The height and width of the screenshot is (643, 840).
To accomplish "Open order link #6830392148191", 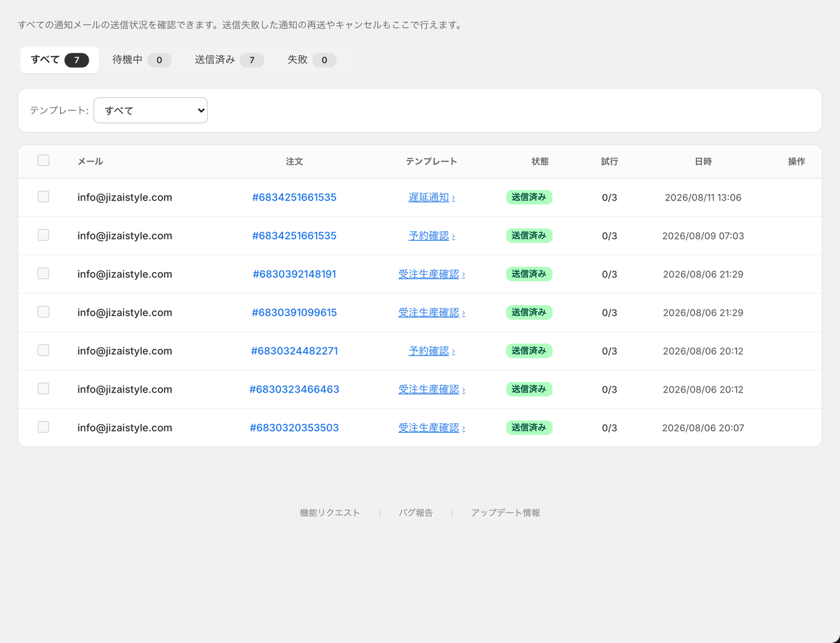I will (294, 274).
